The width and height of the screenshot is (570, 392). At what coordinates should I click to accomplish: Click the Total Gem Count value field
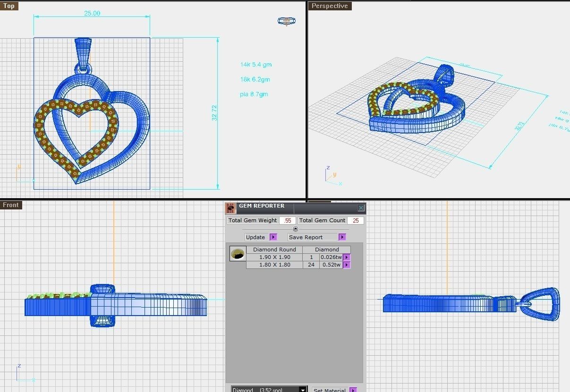(x=356, y=220)
